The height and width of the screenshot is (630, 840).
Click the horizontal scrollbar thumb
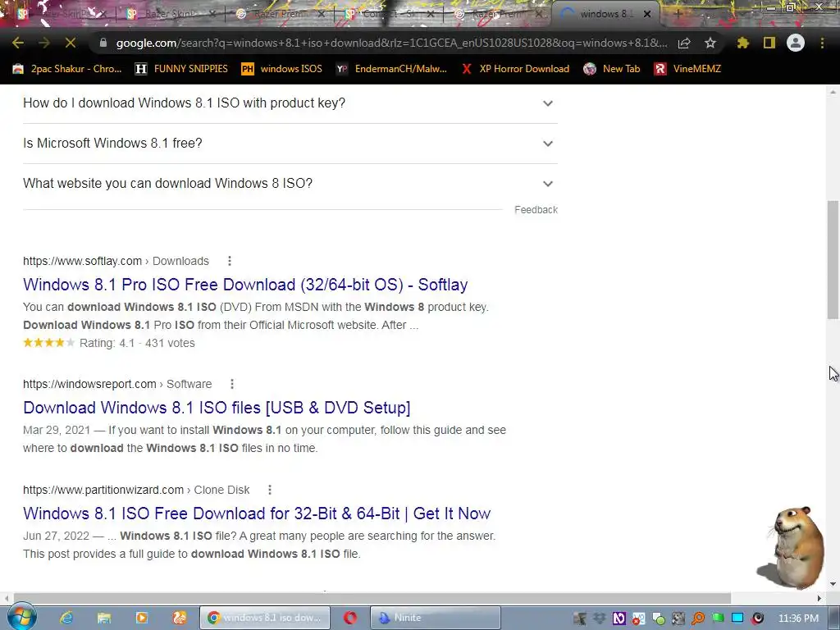click(372, 598)
